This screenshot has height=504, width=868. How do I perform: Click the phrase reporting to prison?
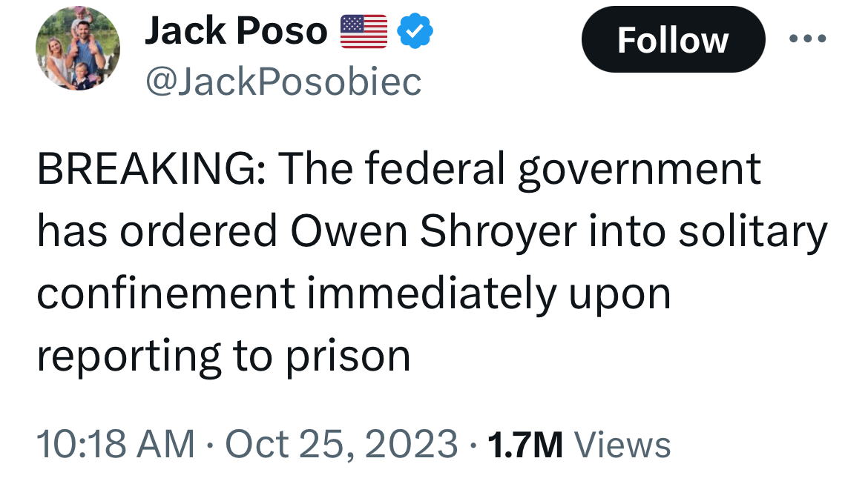click(x=223, y=357)
